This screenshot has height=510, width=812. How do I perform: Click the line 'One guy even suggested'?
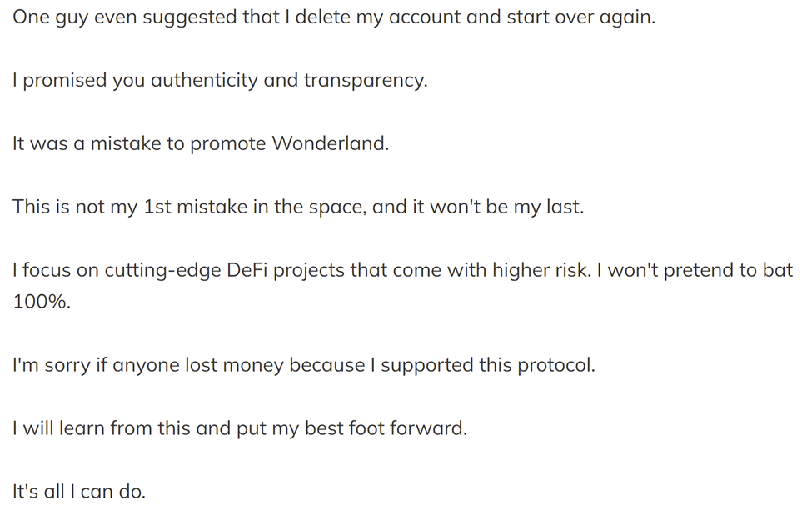tap(334, 17)
